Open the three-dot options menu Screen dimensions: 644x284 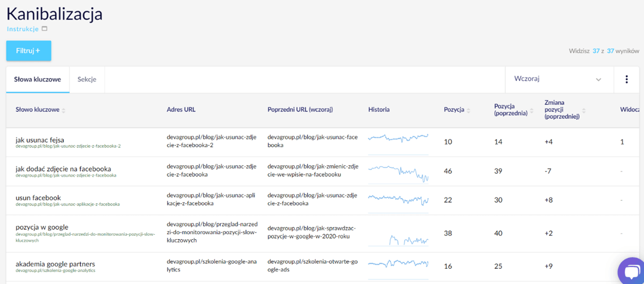[626, 80]
